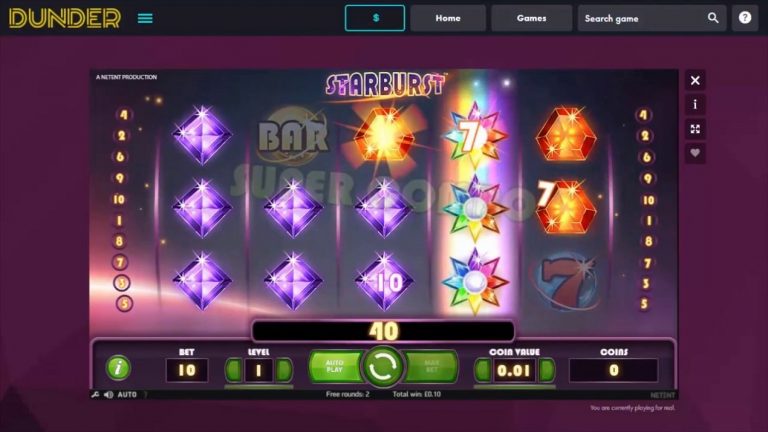Decrease the bet level
The height and width of the screenshot is (432, 768).
point(234,370)
